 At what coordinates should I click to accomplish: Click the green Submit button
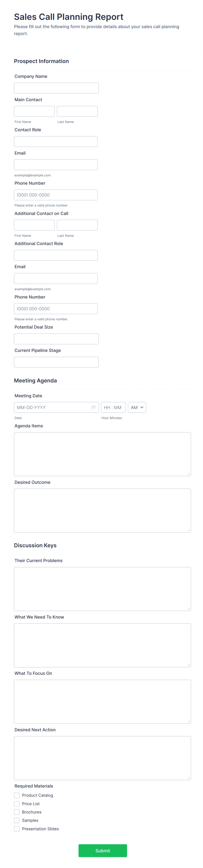click(x=103, y=851)
